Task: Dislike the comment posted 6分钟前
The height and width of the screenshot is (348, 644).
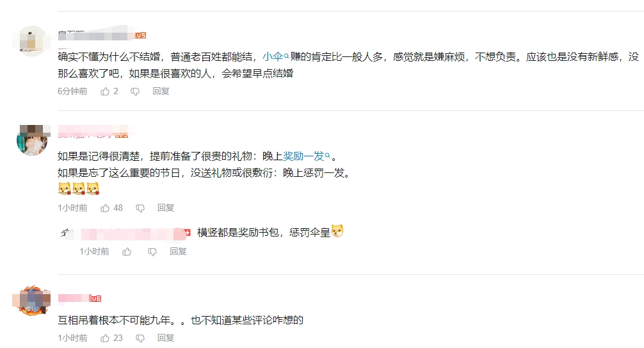Action: point(135,92)
